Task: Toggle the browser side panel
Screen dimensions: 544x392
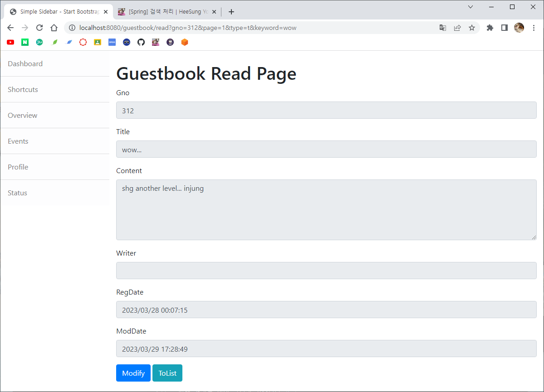Action: point(505,28)
